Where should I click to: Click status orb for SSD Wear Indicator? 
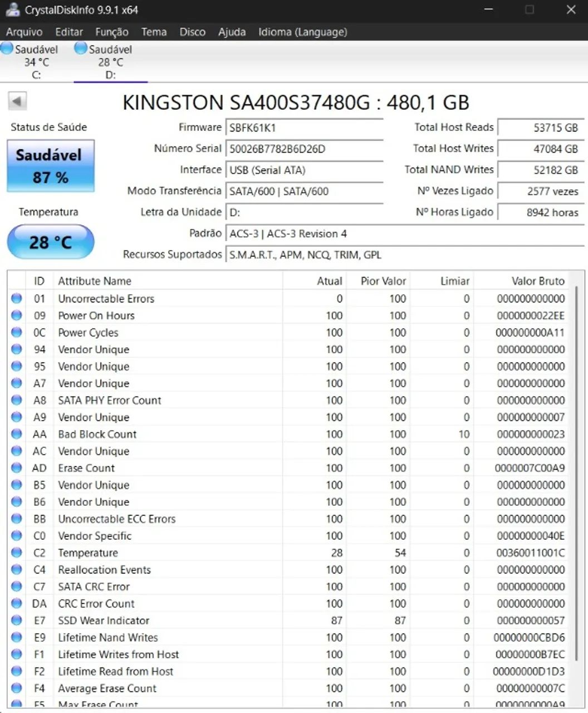coord(17,621)
